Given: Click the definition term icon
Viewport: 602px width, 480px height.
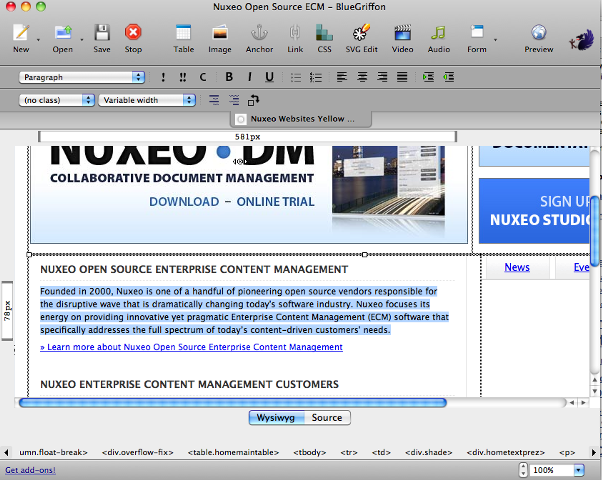Looking at the screenshot, I should (214, 100).
